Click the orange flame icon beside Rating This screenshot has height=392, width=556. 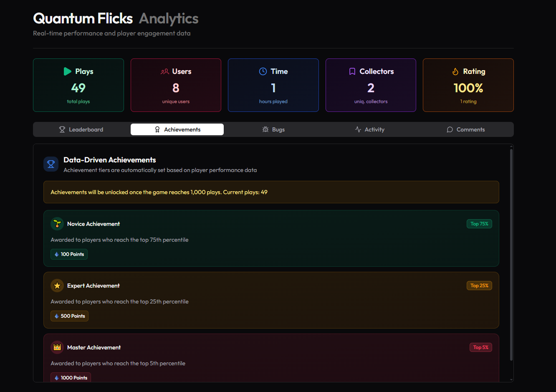455,71
